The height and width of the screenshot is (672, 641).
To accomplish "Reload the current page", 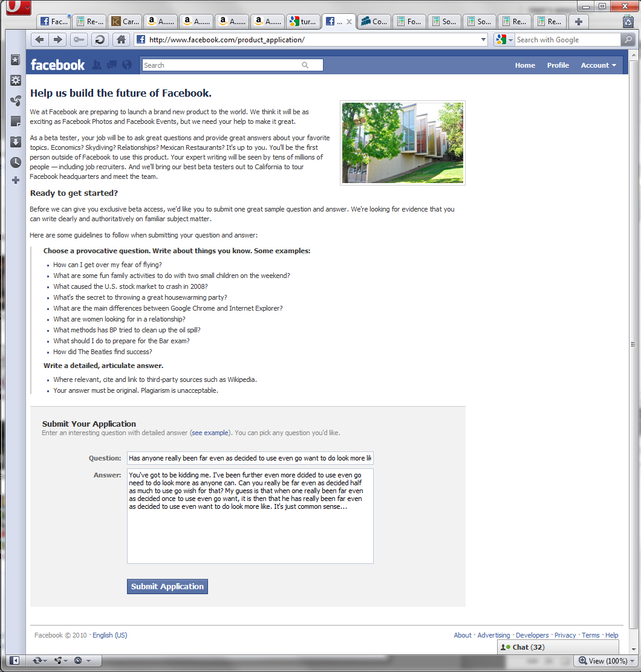I will 100,40.
